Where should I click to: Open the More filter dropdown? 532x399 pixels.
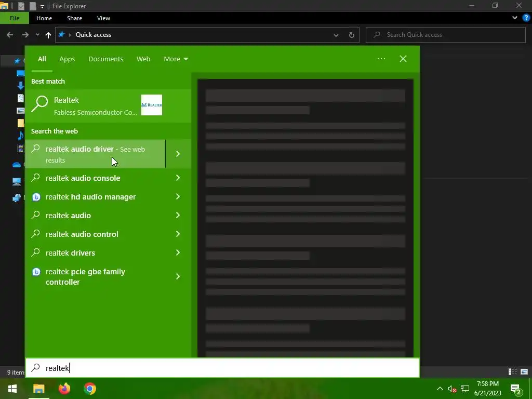176,59
